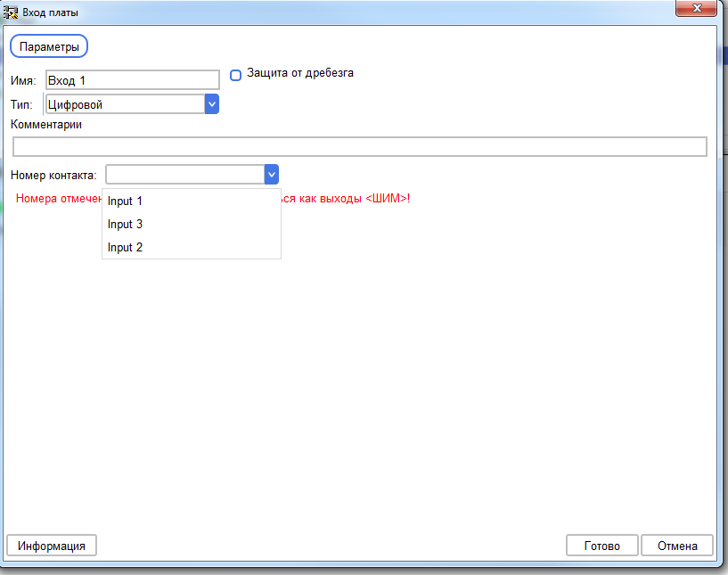Viewport: 728px width, 575px height.
Task: Click the window icon in title bar
Action: tap(10, 12)
